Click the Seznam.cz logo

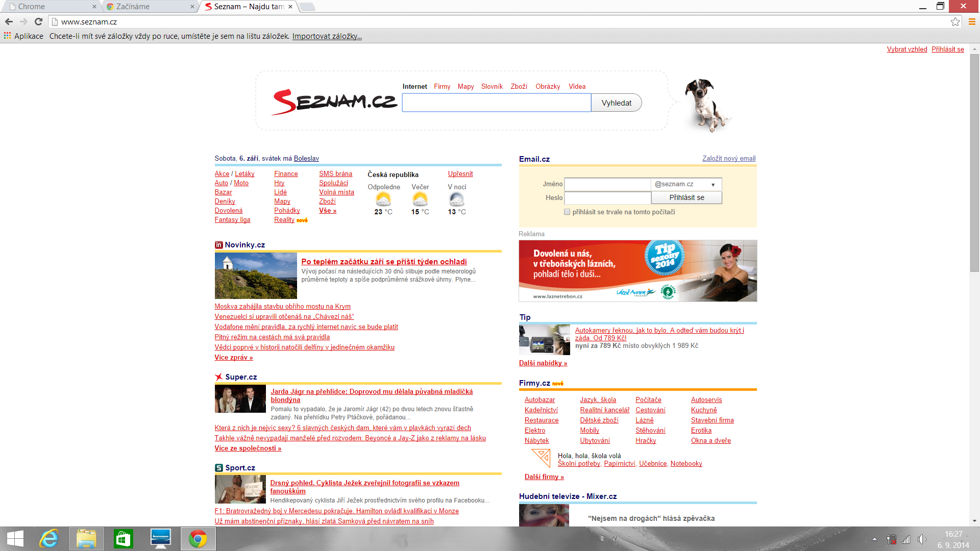(334, 102)
